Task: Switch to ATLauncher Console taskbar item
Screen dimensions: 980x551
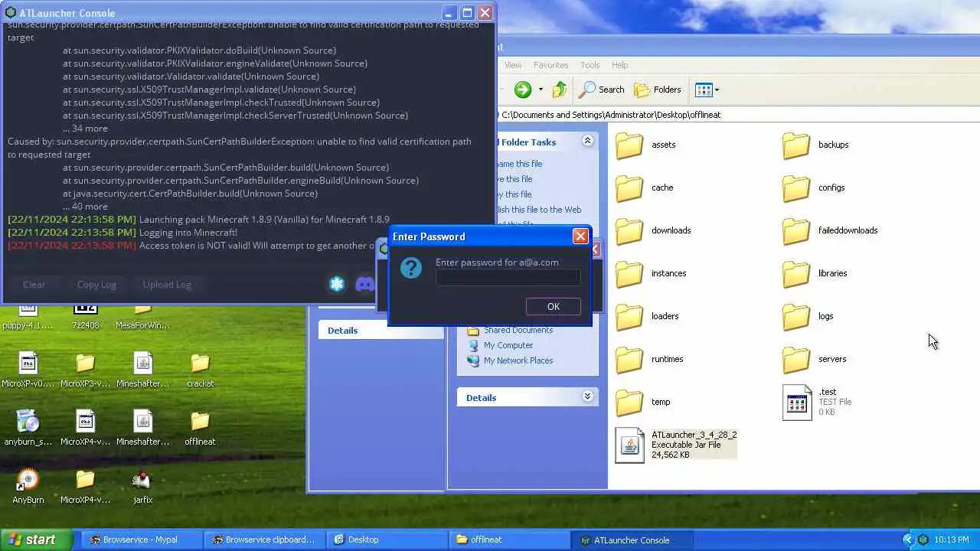Action: [631, 540]
